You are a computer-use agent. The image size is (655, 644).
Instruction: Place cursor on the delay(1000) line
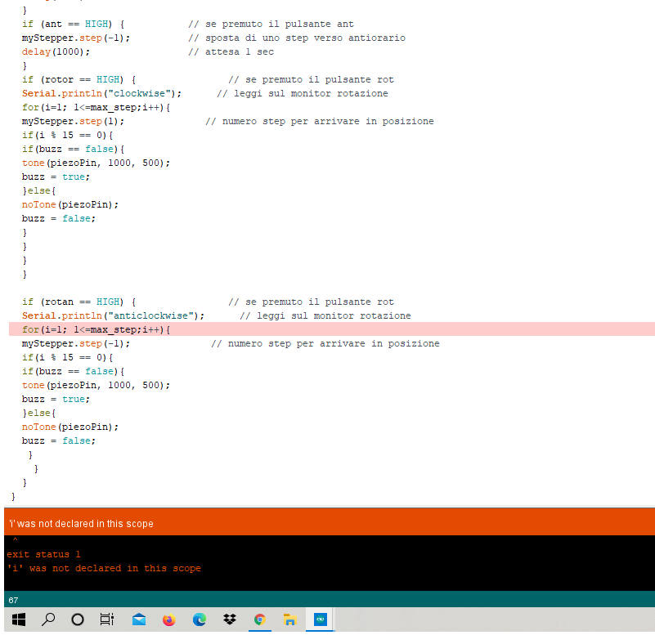coord(56,51)
